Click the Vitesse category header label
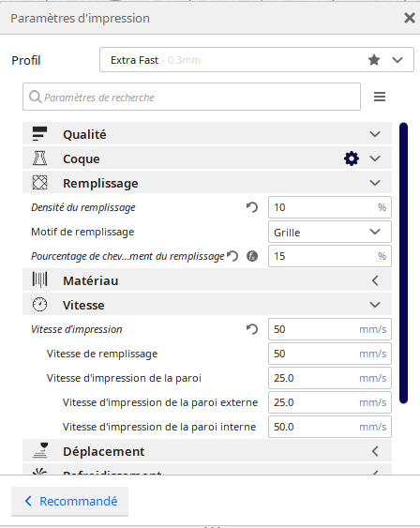The image size is (420, 528). coord(83,305)
